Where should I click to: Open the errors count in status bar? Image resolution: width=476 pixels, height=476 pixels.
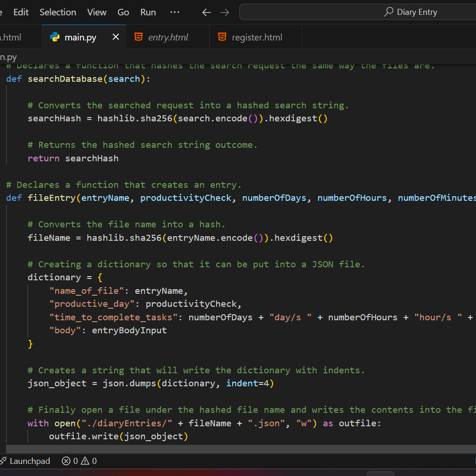[x=70, y=461]
